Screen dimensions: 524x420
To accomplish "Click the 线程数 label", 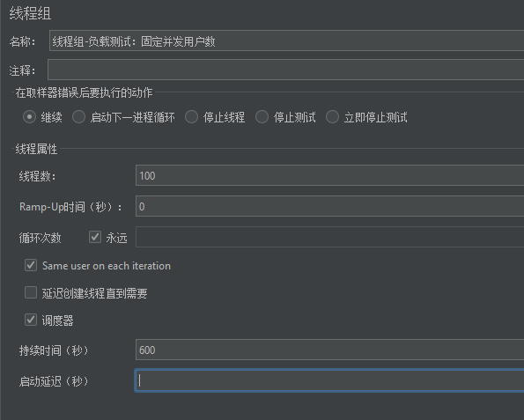I will [x=37, y=176].
